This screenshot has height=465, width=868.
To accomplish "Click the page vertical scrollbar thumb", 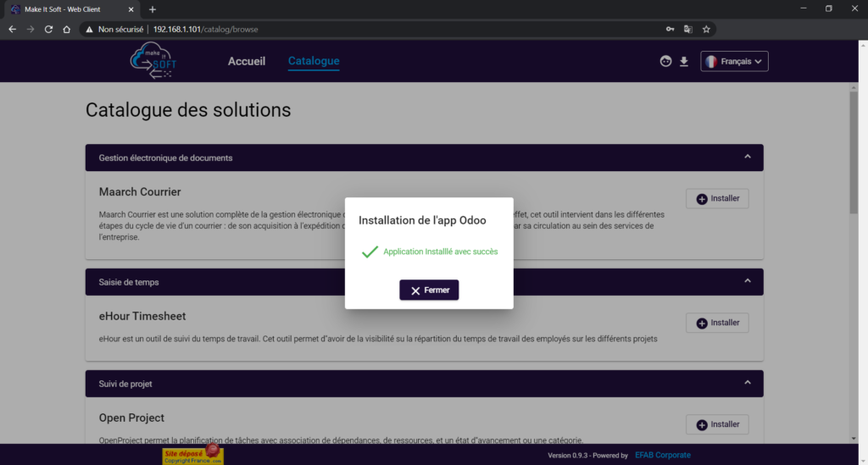I will [x=854, y=152].
